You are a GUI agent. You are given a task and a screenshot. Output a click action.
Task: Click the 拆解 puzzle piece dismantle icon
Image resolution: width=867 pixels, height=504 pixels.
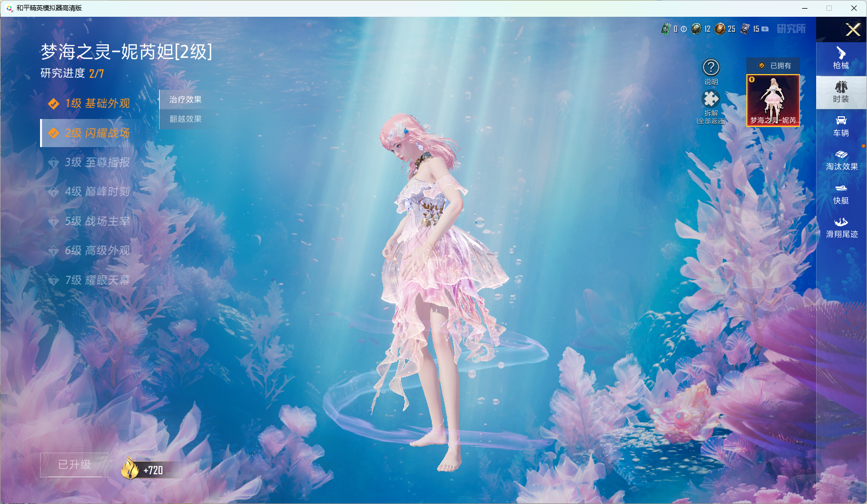[711, 100]
